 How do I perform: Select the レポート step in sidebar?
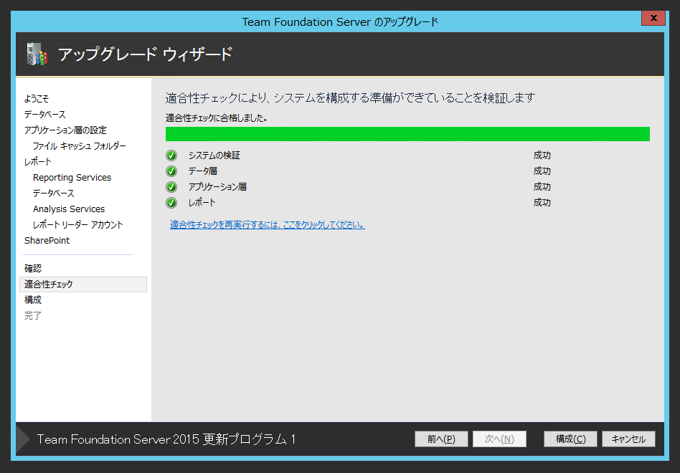[38, 162]
